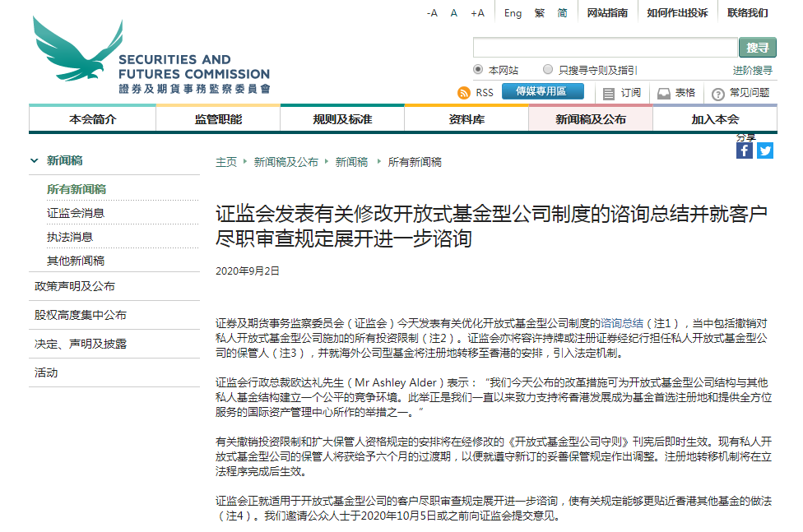Switch to Simplified Chinese 简
The height and width of the screenshot is (532, 803).
coord(562,13)
